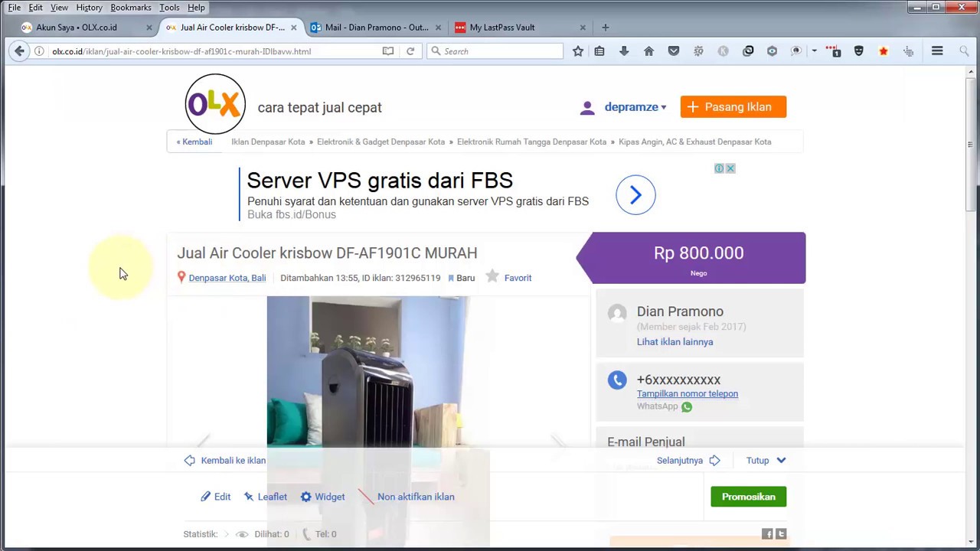The width and height of the screenshot is (980, 551).
Task: Click the user profile avatar icon
Action: (x=587, y=107)
